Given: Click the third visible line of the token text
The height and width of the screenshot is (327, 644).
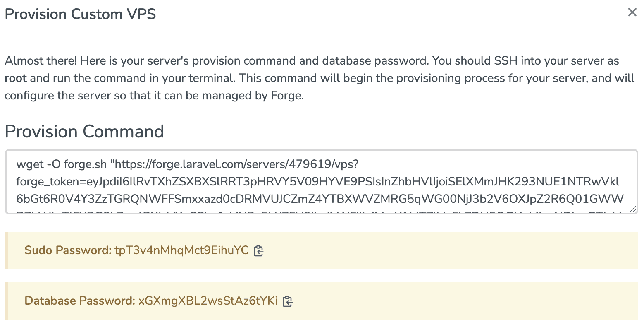Looking at the screenshot, I should 320,199.
